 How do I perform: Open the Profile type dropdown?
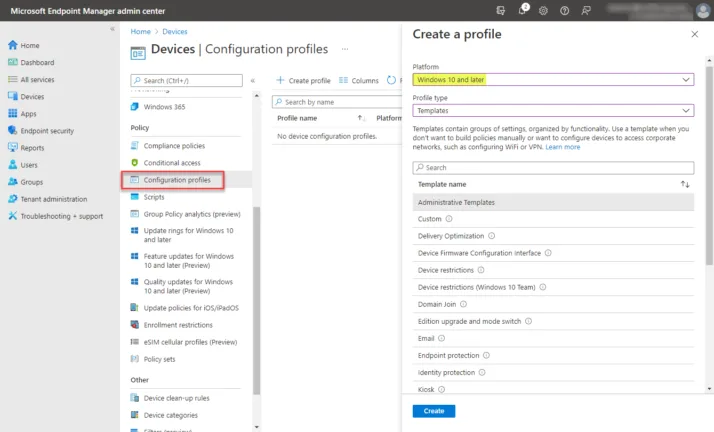(x=553, y=111)
